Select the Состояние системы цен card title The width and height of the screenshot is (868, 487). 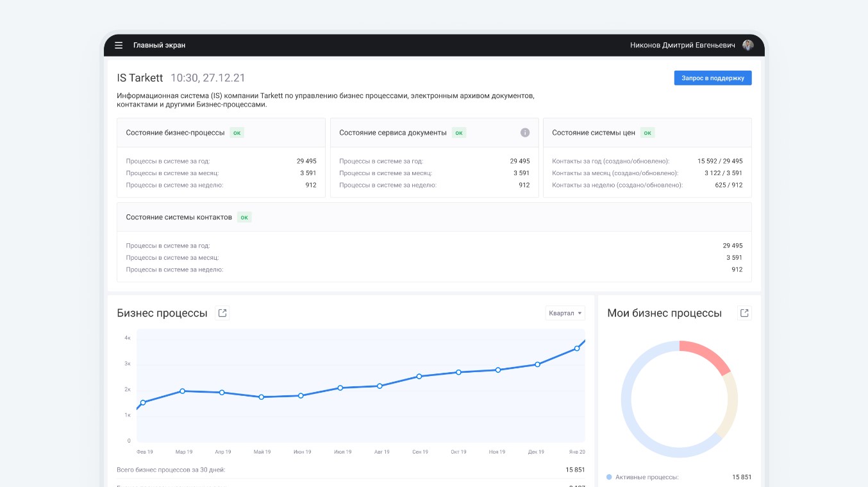pos(594,133)
